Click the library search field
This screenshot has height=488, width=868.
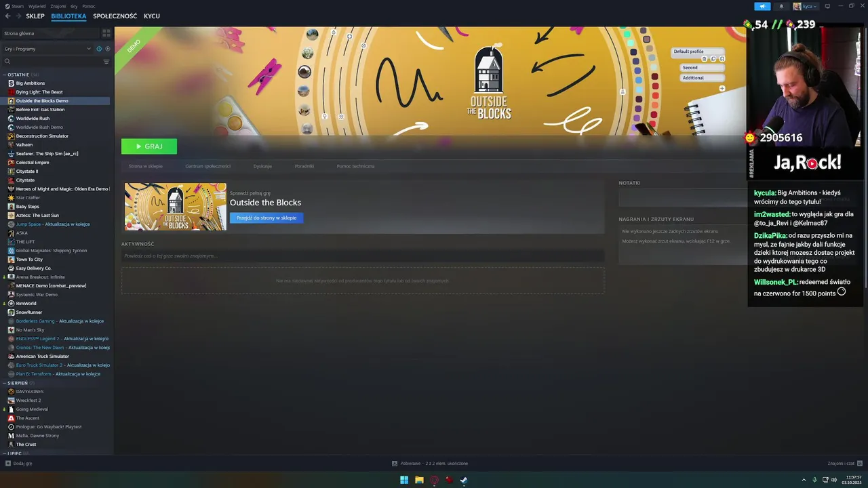pyautogui.click(x=51, y=62)
